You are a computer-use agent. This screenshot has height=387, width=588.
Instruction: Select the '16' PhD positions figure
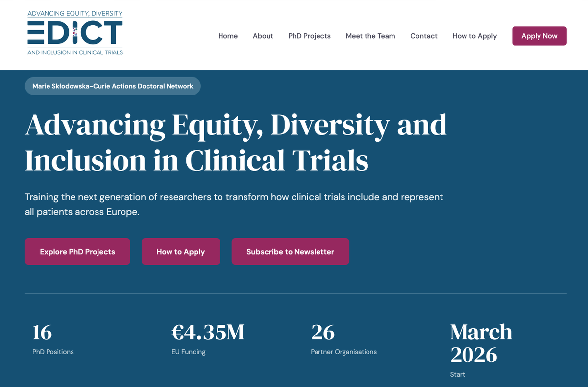point(42,332)
